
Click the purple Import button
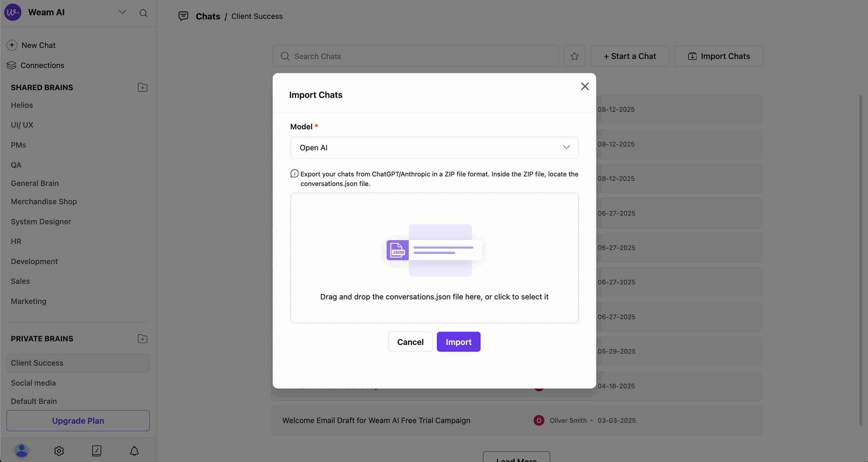(x=458, y=342)
